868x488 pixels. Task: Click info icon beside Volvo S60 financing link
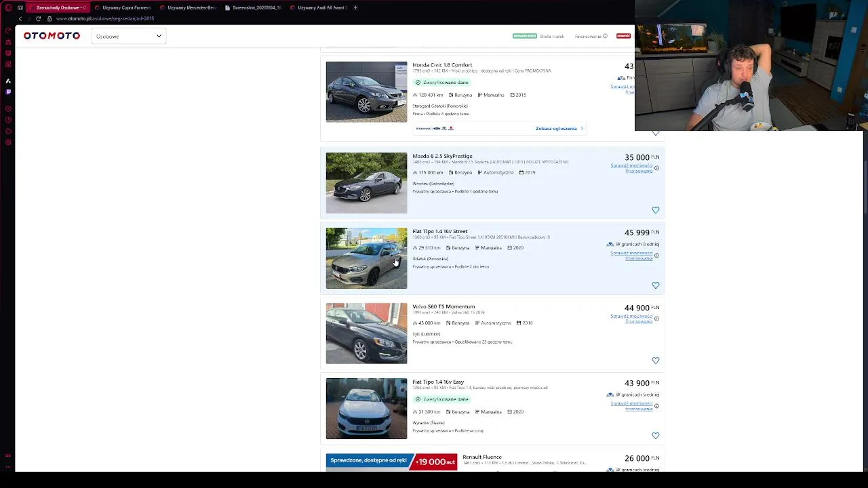click(656, 319)
